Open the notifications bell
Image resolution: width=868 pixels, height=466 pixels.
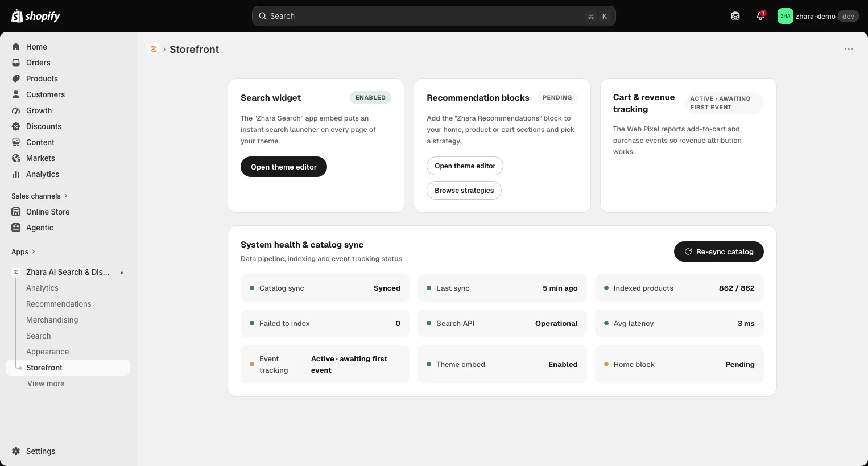coord(760,16)
